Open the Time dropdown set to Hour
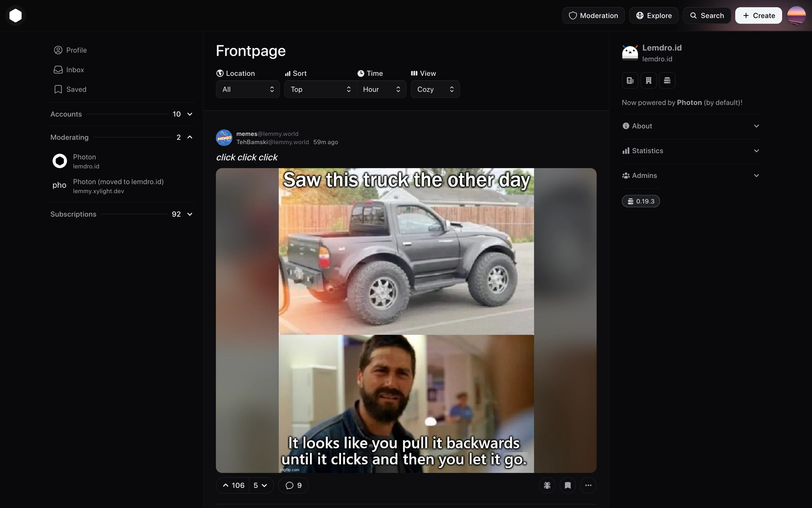The height and width of the screenshot is (508, 812). pyautogui.click(x=381, y=89)
